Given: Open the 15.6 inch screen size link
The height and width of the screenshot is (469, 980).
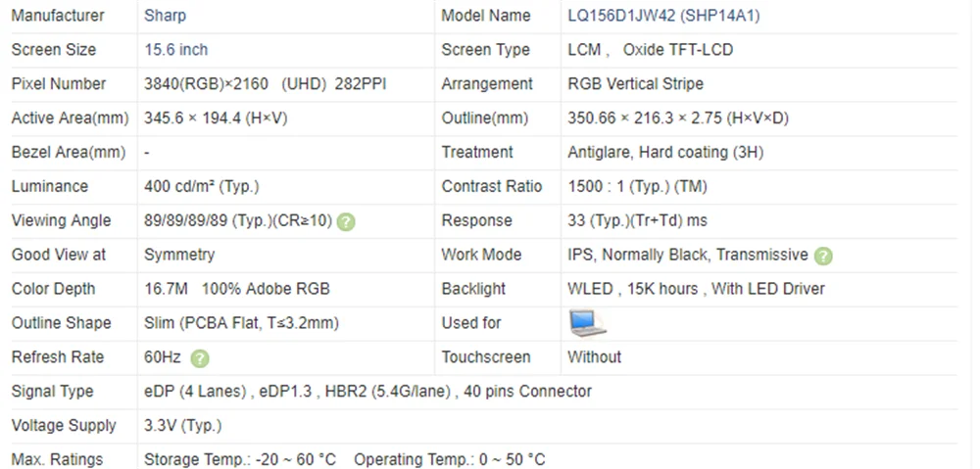Looking at the screenshot, I should point(175,50).
